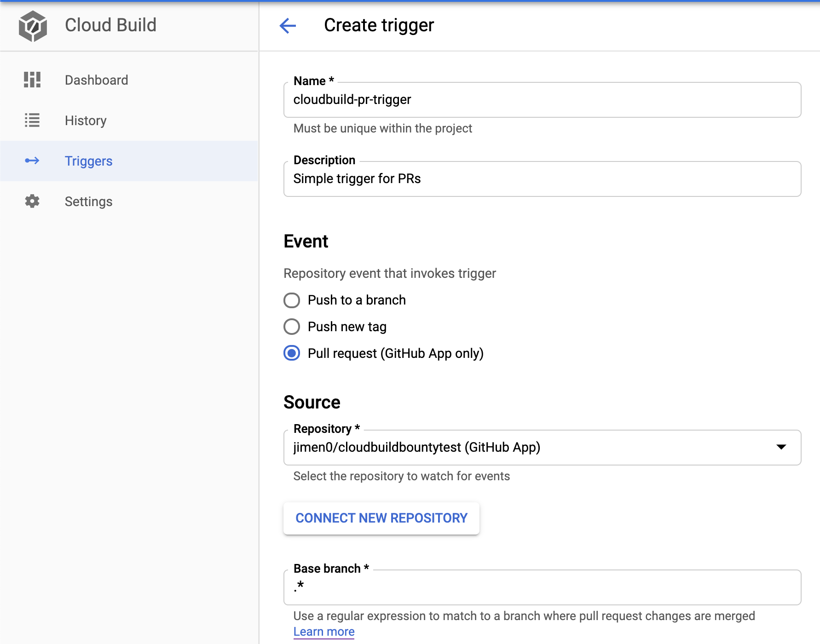Open Settings via the gear icon
Screen dimensions: 820x644
coord(32,201)
